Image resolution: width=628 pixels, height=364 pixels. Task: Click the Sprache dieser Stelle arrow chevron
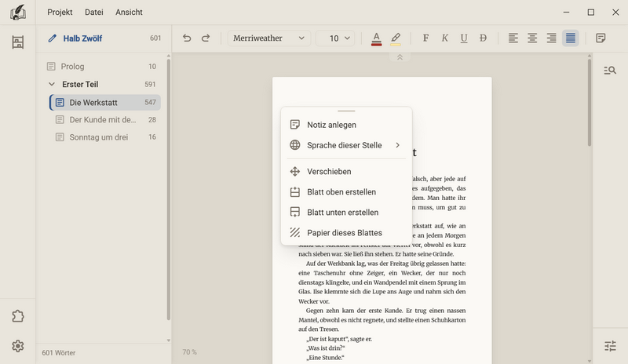click(x=397, y=145)
